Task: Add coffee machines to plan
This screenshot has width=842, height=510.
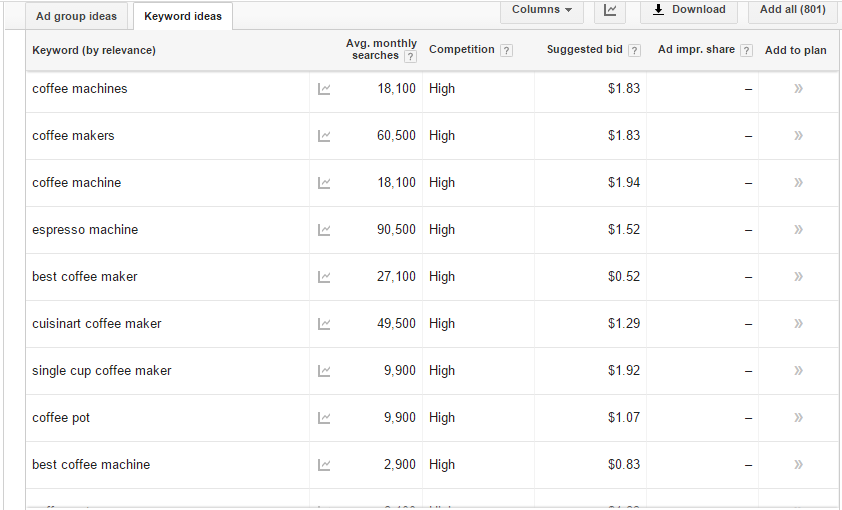Action: (799, 89)
